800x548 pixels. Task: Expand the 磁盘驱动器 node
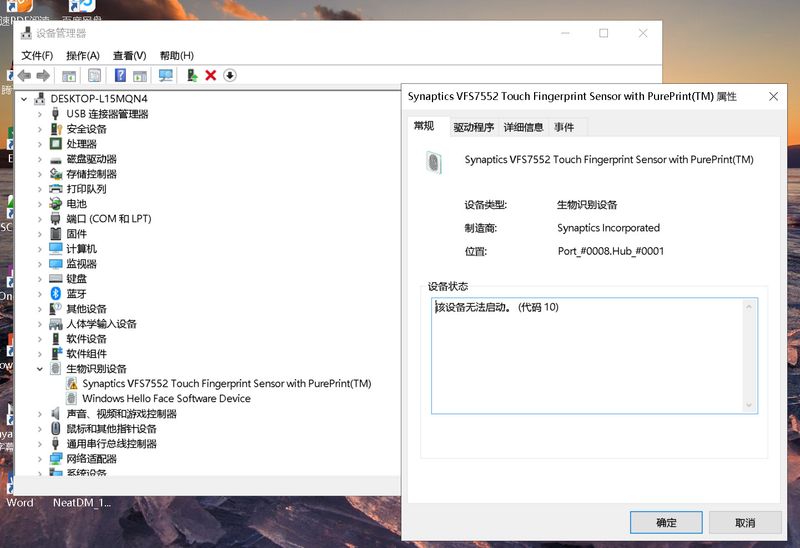tap(40, 159)
